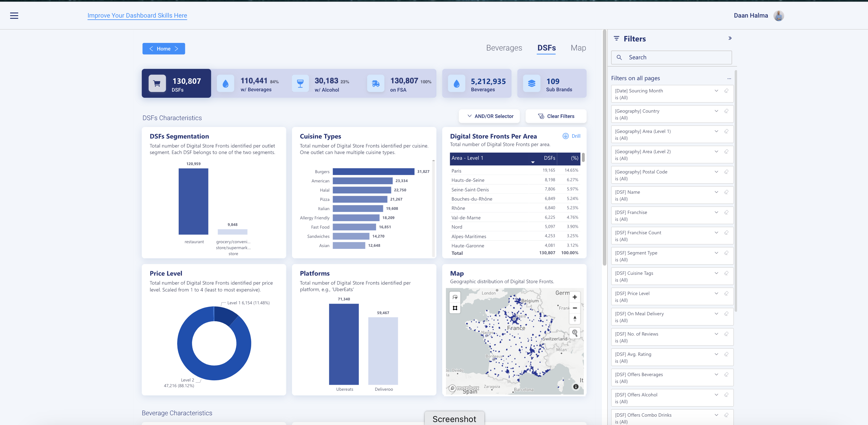Activate the map rectangle selection tool
This screenshot has height=425, width=868.
tap(455, 308)
